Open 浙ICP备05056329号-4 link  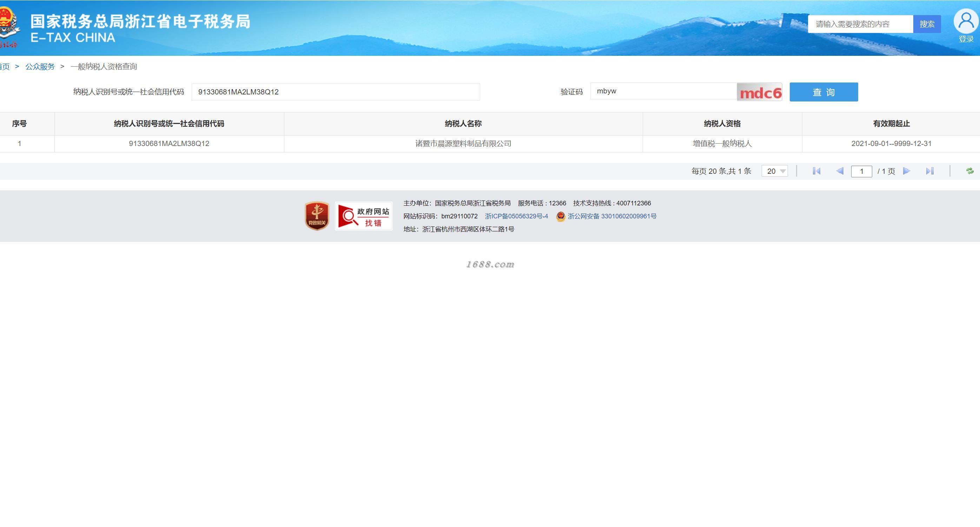[516, 216]
